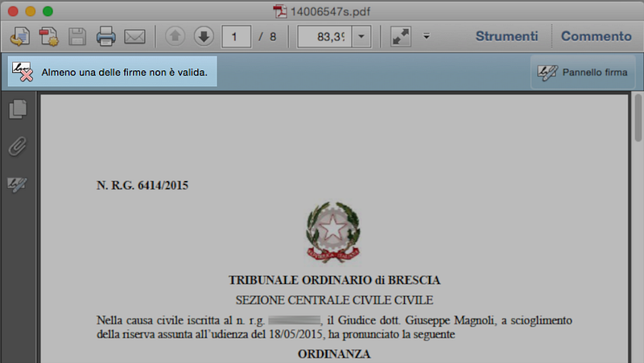Click "Almeno una delle firme non è valida" message
Viewport: 644px width, 363px height.
(125, 72)
